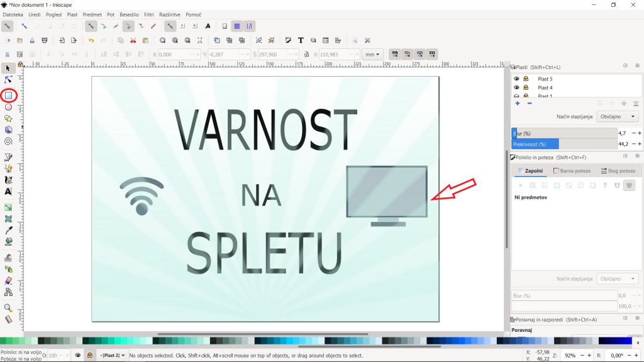The height and width of the screenshot is (362, 644).
Task: Delete the current layer with minus icon
Action: (x=530, y=104)
